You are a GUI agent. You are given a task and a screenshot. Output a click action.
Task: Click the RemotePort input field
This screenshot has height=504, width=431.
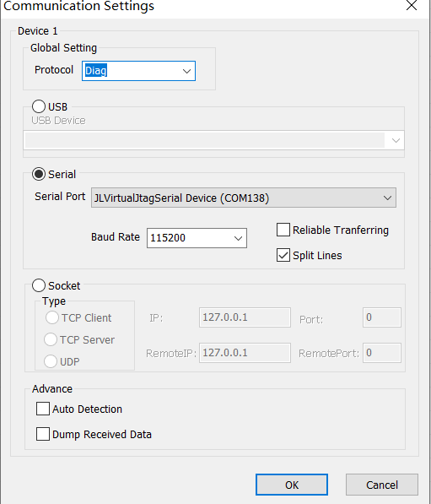pos(382,353)
